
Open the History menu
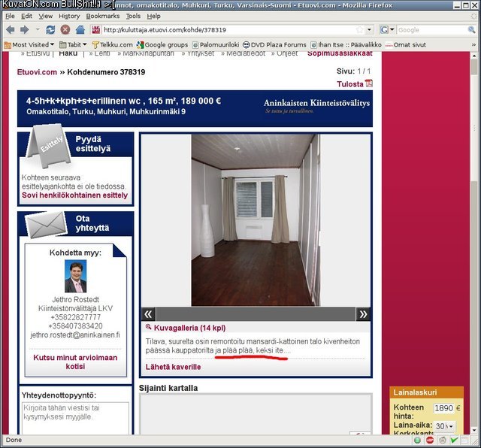coord(69,17)
